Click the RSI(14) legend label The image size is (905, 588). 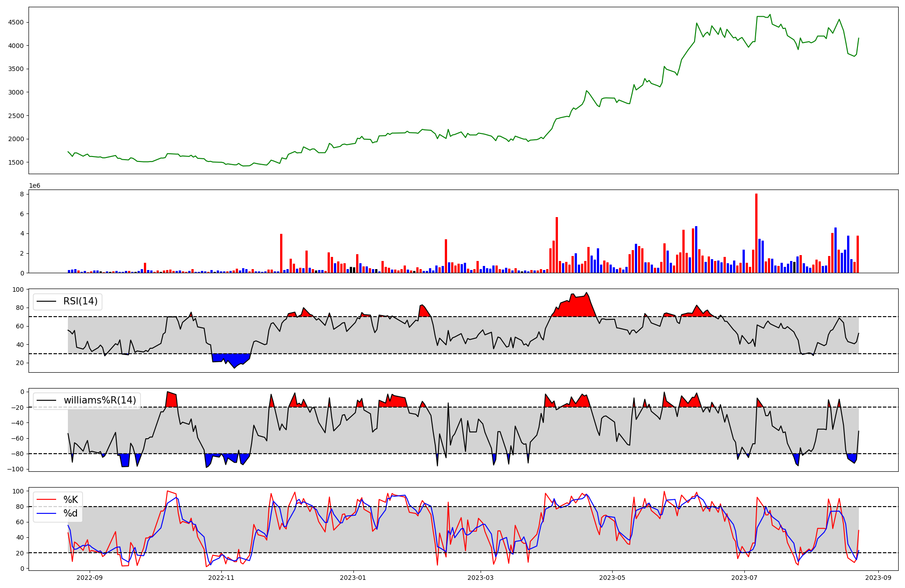(x=80, y=301)
